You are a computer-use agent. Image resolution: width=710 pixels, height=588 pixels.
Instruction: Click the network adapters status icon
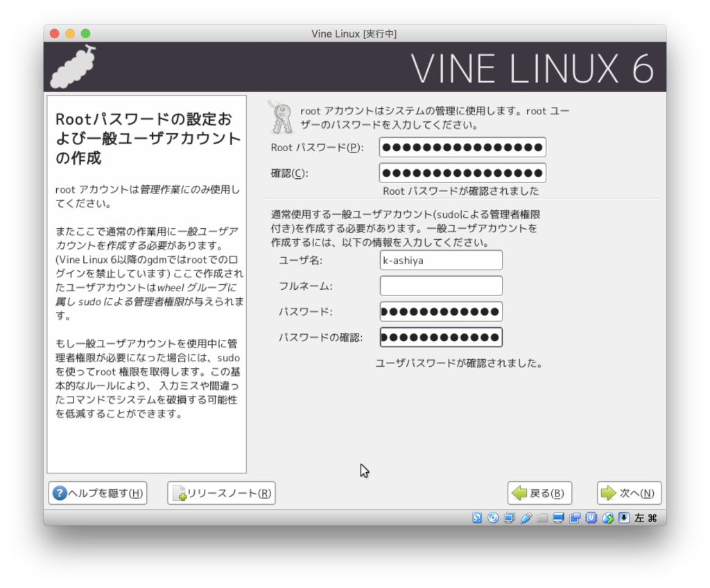[x=510, y=518]
